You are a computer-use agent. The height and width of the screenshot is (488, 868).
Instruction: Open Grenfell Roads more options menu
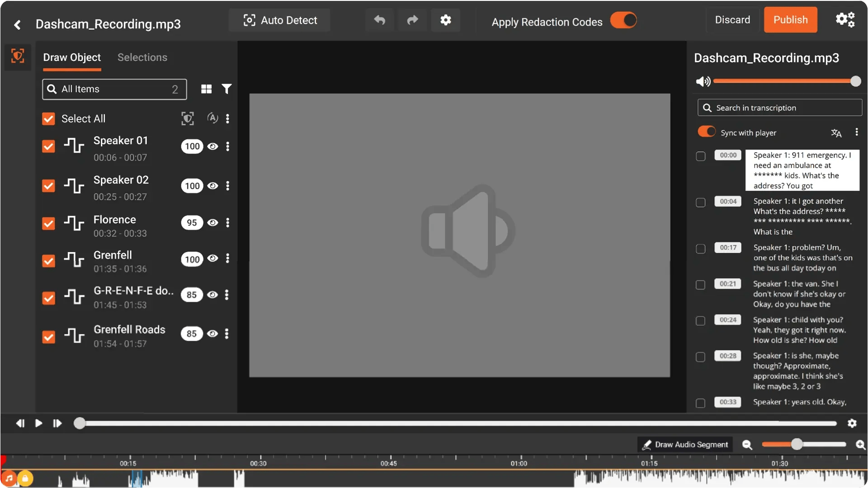click(x=226, y=333)
